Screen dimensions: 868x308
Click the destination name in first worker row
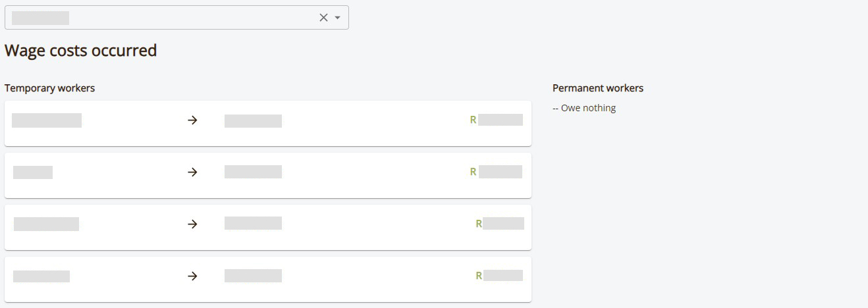(x=253, y=120)
